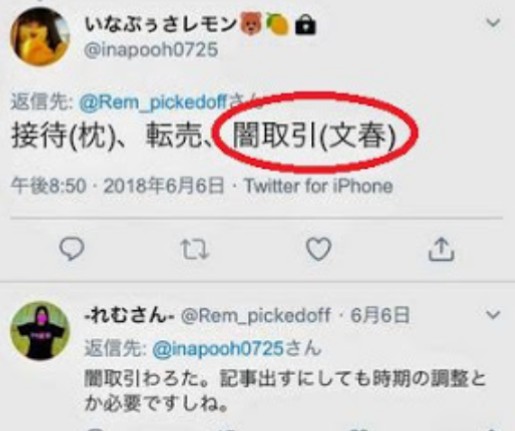Click the reply speech bubble icon
Image resolution: width=515 pixels, height=431 pixels.
pyautogui.click(x=72, y=249)
